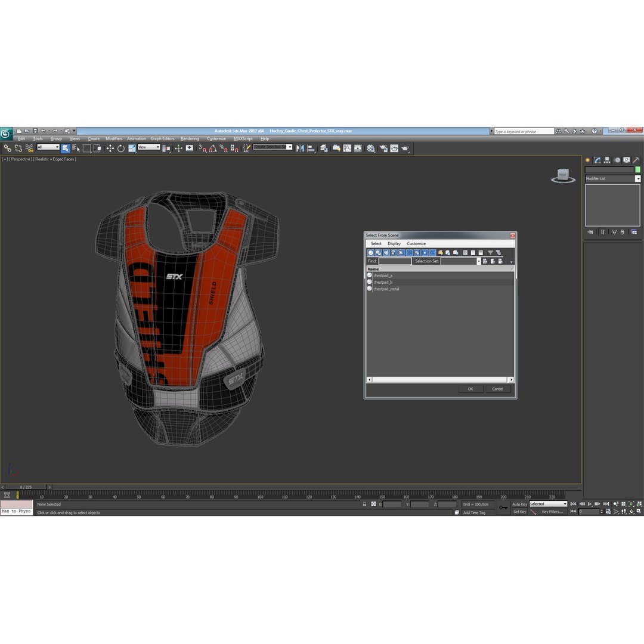Click the Save File icon in title bar
Image resolution: width=644 pixels, height=644 pixels.
tap(35, 131)
